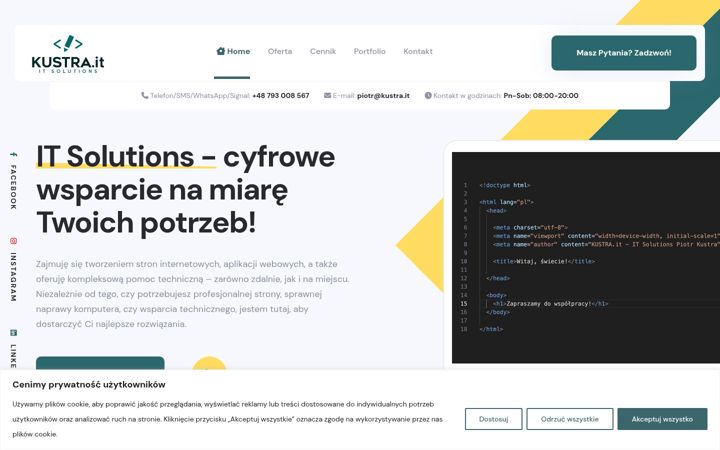The image size is (720, 450).
Task: Click the clock icon by contact hours
Action: point(428,96)
